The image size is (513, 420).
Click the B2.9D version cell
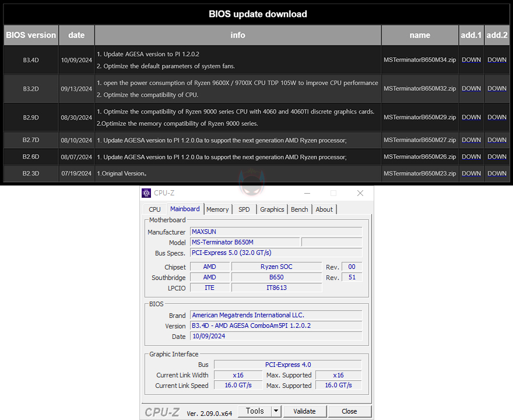[31, 117]
